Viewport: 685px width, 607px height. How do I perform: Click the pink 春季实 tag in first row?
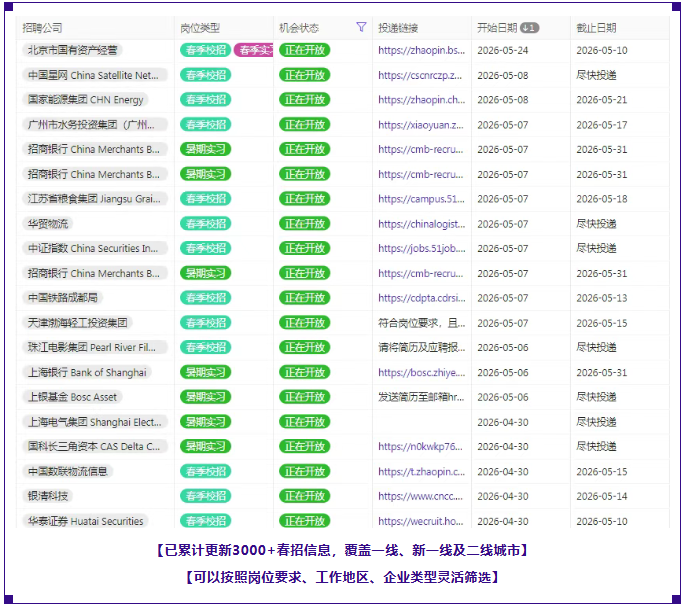(x=254, y=50)
